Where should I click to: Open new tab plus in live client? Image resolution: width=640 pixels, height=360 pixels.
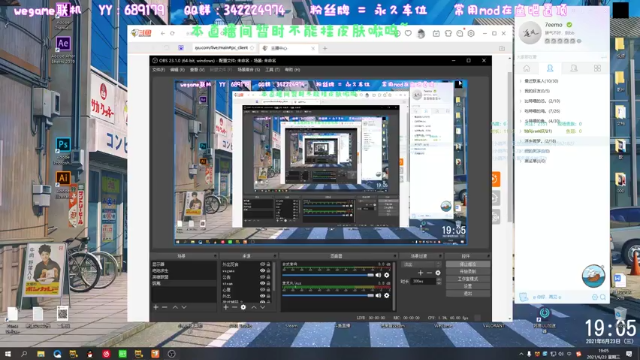[x=325, y=48]
